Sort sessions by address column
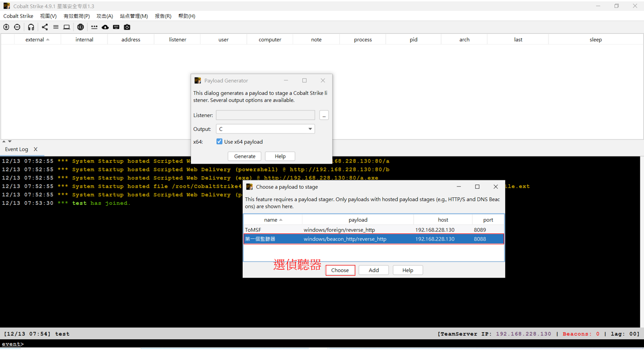Image resolution: width=644 pixels, height=350 pixels. (x=130, y=39)
